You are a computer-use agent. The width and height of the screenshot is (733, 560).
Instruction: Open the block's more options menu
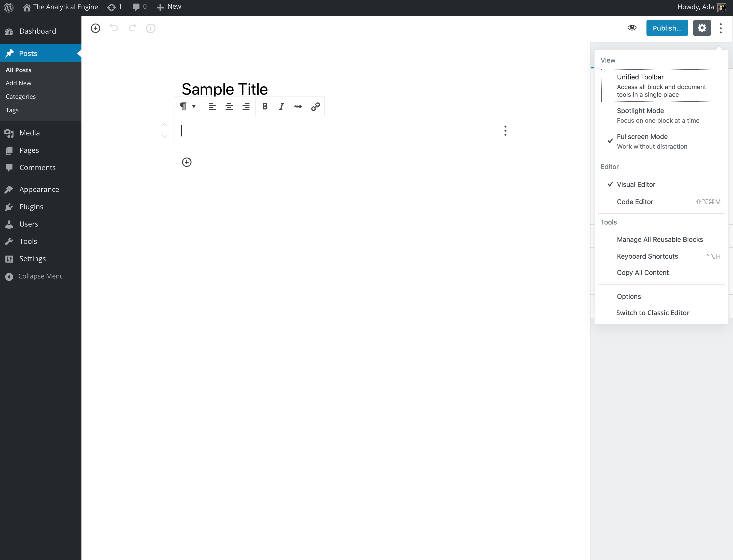(505, 131)
